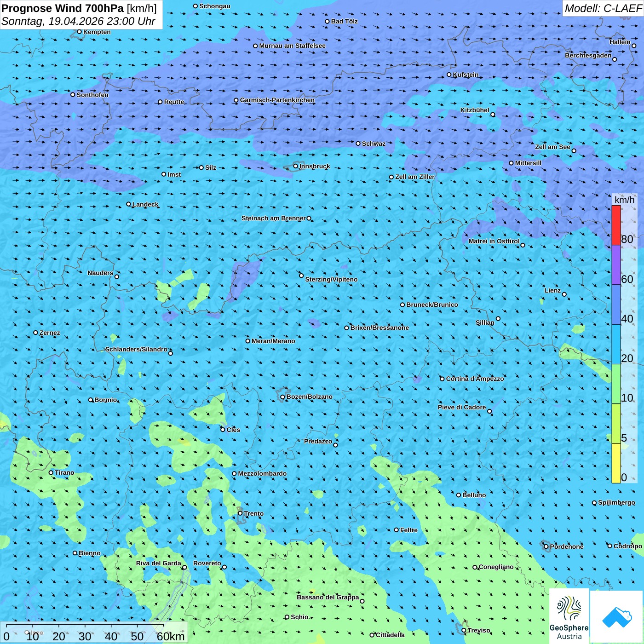Click the yellow 0 km/h legend color
The height and width of the screenshot is (644, 644).
pyautogui.click(x=616, y=463)
